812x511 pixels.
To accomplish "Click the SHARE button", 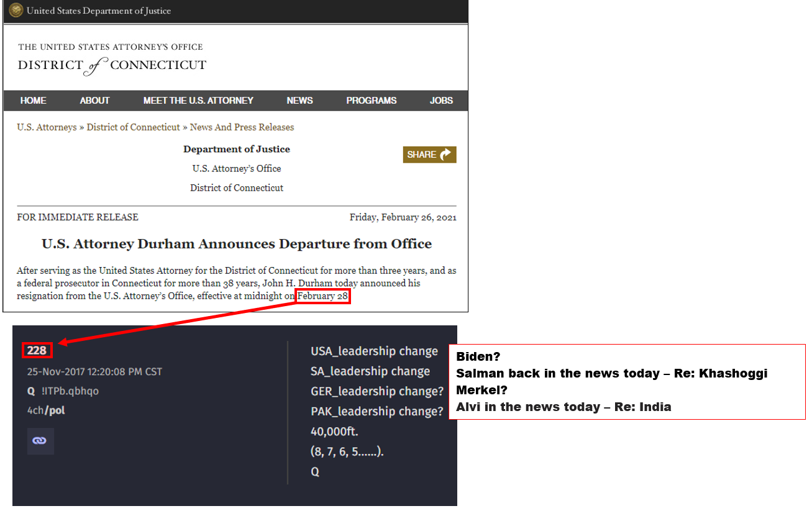I will click(x=430, y=155).
